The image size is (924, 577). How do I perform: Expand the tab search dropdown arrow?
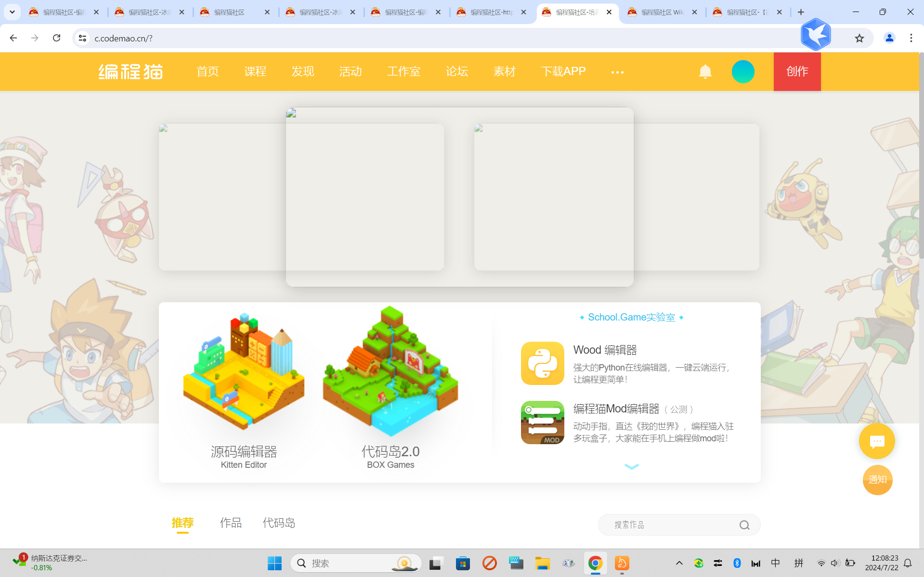pyautogui.click(x=13, y=12)
